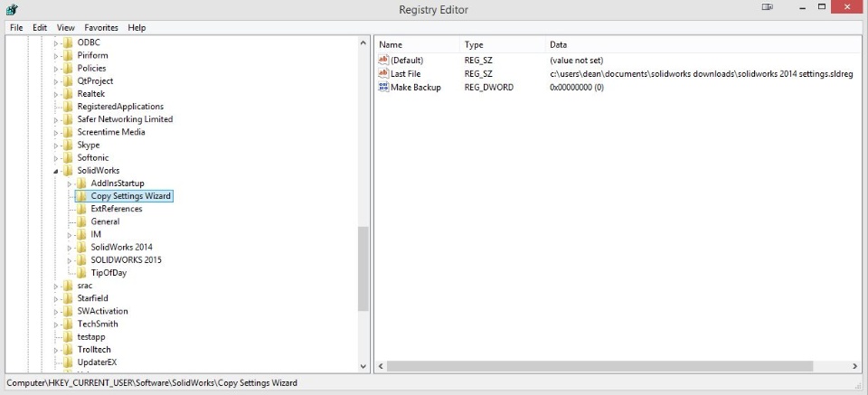Open the Edit menu
The height and width of the screenshot is (395, 868).
pyautogui.click(x=40, y=28)
